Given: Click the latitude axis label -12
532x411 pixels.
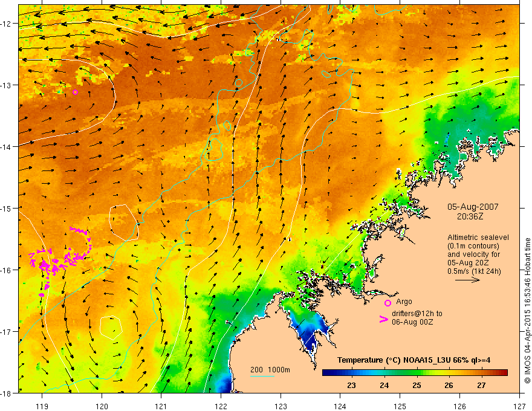Looking at the screenshot, I should [x=5, y=24].
